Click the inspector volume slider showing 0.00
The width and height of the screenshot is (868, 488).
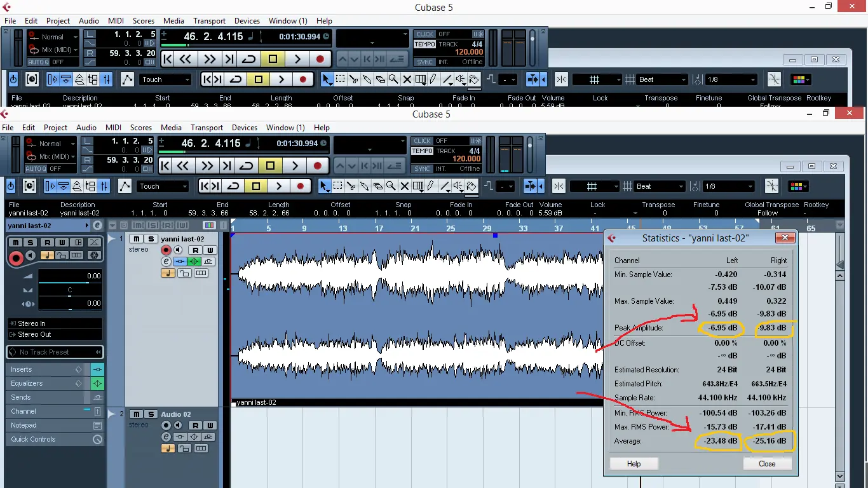(x=70, y=276)
